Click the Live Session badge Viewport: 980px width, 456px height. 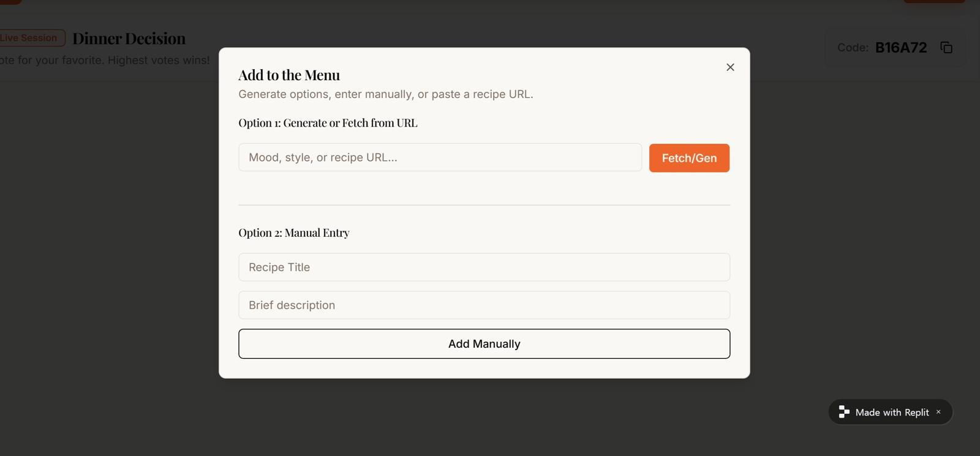tap(29, 38)
